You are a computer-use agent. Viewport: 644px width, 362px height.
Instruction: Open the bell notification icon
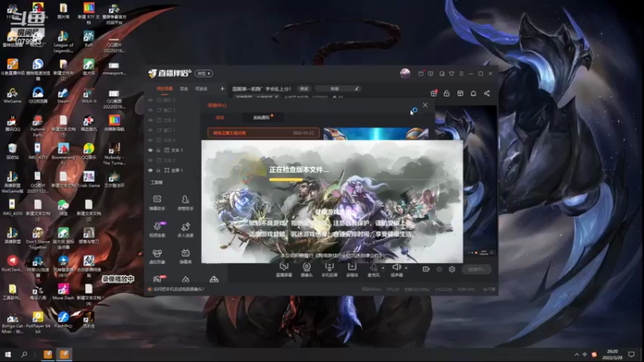tap(473, 93)
